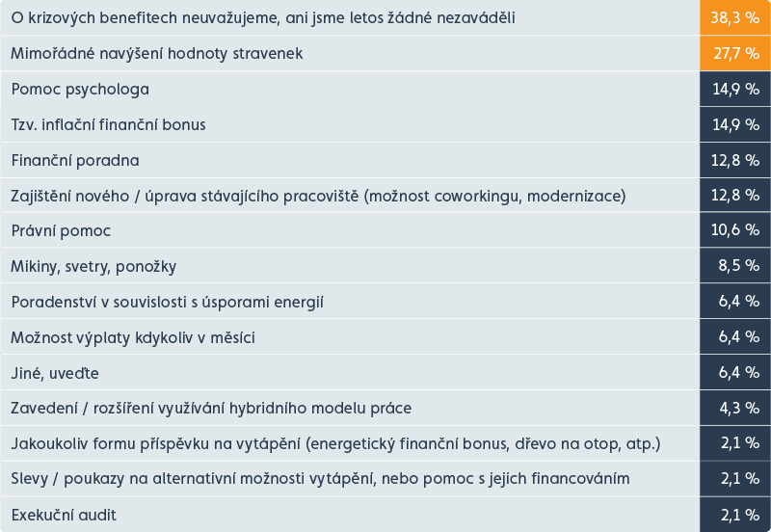Click the 'Právní pomoc' row label

tap(61, 231)
